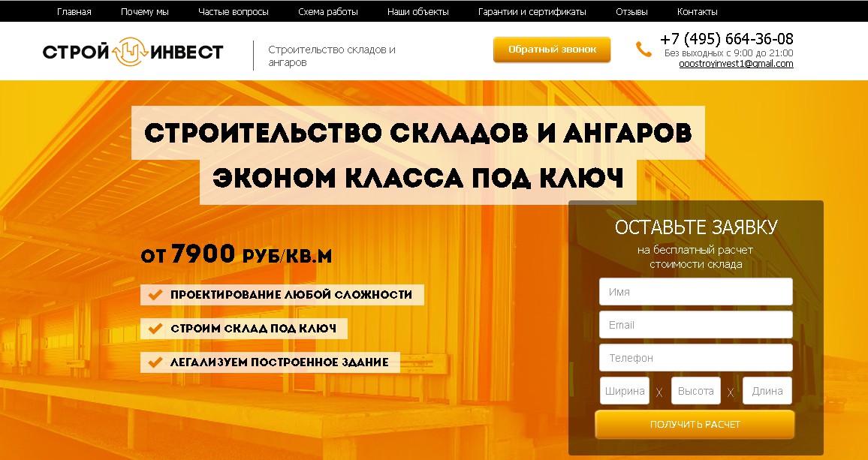Select Схема работы menu item

coord(327,11)
